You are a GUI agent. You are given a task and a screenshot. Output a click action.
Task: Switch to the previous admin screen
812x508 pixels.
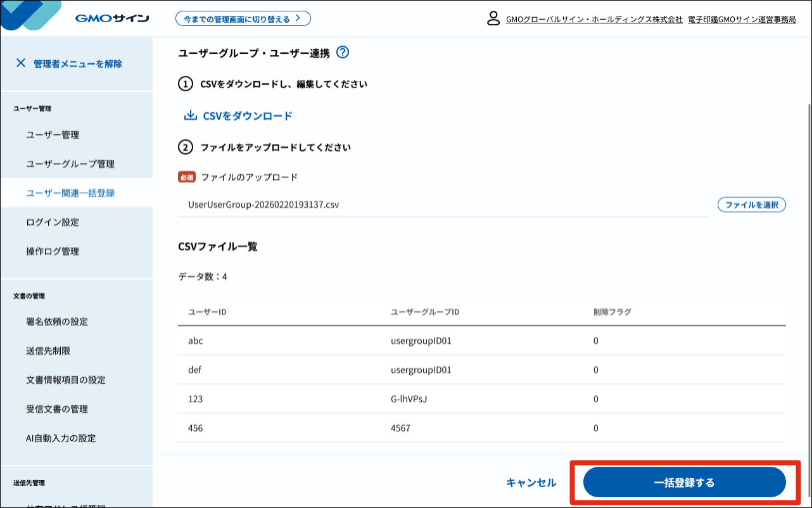pyautogui.click(x=243, y=18)
